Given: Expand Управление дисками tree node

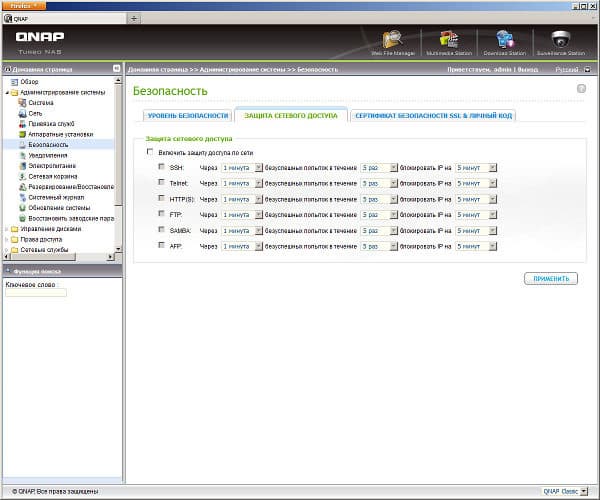Looking at the screenshot, I should pyautogui.click(x=7, y=229).
